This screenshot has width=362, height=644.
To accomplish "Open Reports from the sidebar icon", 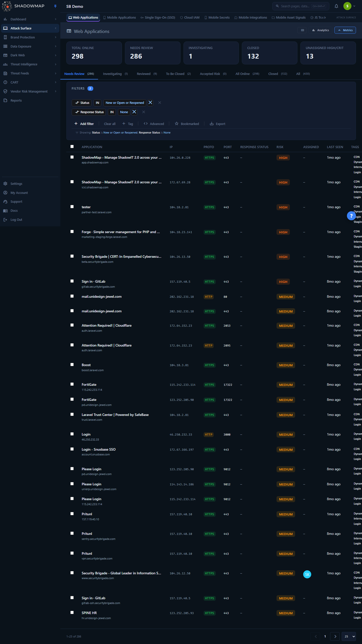I will pyautogui.click(x=5, y=100).
